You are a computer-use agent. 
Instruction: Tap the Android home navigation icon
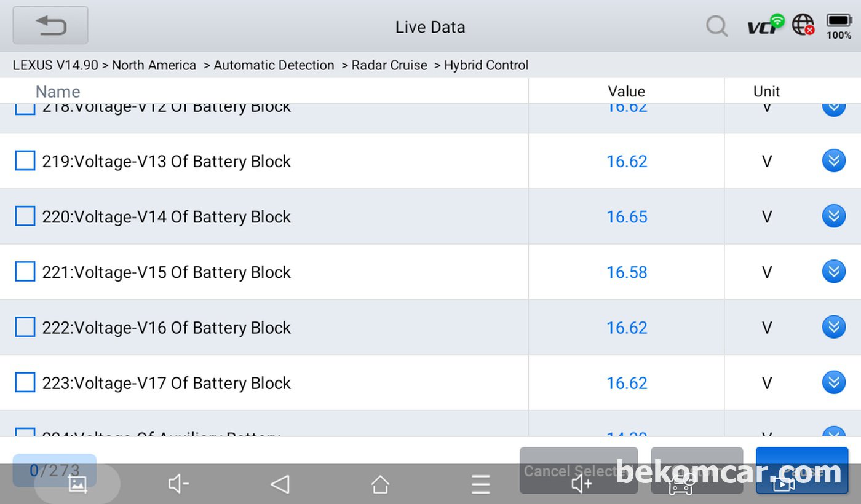380,484
